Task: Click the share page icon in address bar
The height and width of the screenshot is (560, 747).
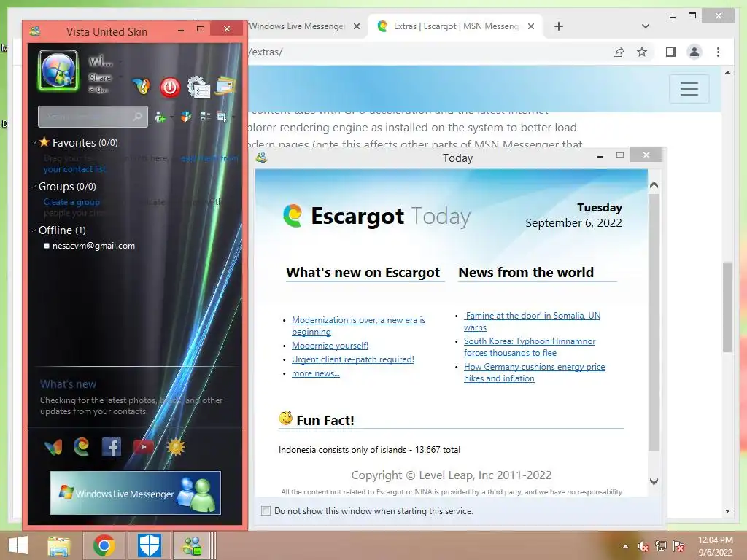Action: 619,52
